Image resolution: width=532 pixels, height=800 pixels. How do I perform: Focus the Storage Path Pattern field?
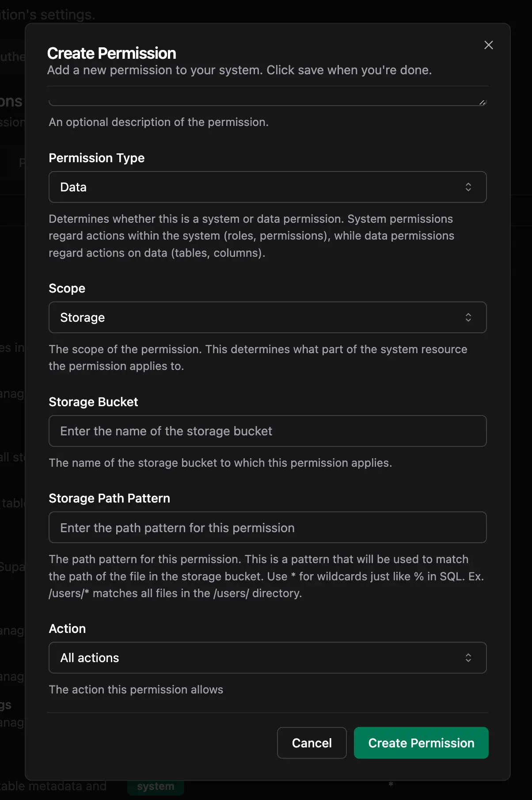pyautogui.click(x=267, y=527)
